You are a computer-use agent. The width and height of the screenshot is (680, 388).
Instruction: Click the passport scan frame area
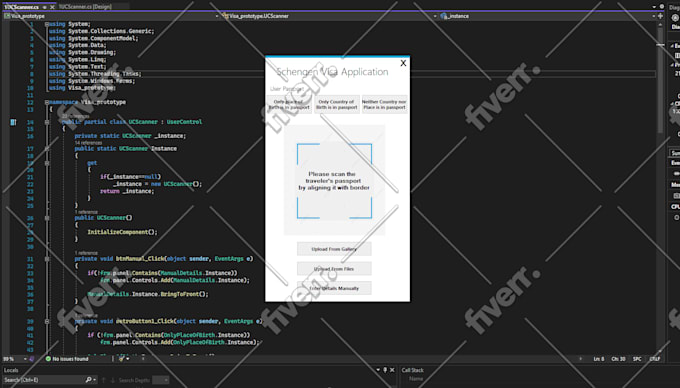[334, 181]
